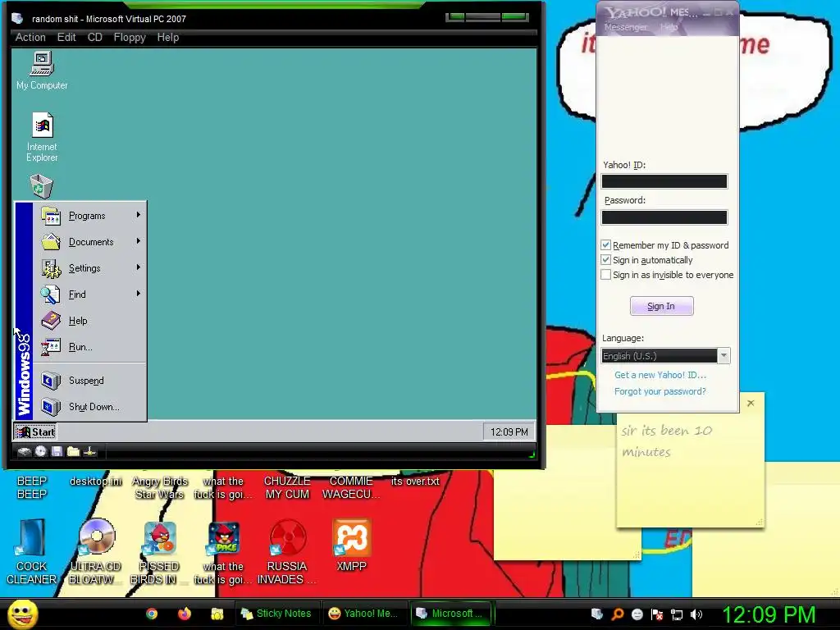The height and width of the screenshot is (630, 840).
Task: Open the Help menu in Virtual PC menu bar
Action: tap(167, 38)
